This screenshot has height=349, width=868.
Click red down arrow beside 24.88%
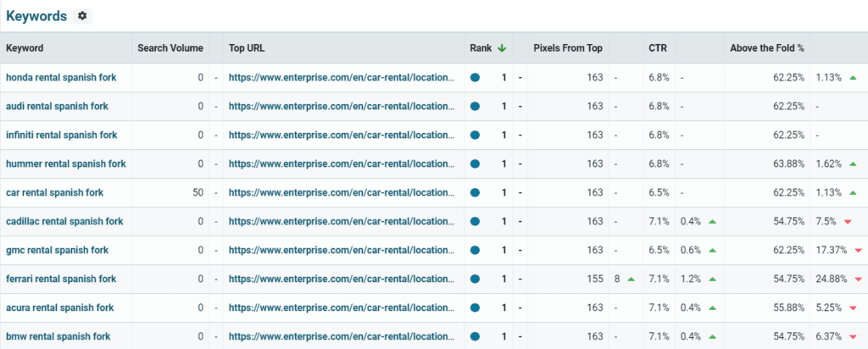pyautogui.click(x=858, y=280)
